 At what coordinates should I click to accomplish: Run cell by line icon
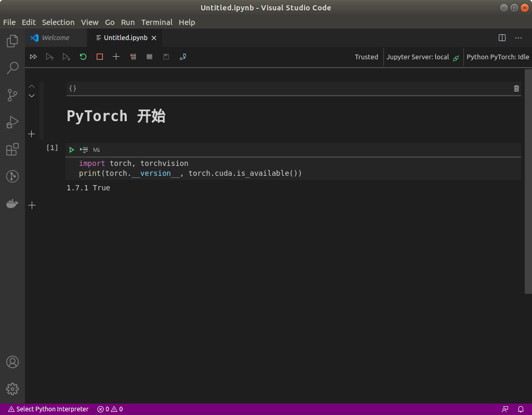pyautogui.click(x=84, y=150)
